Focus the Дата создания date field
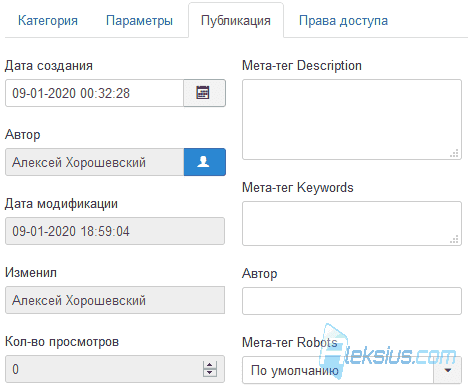The height and width of the screenshot is (390, 468). [94, 93]
